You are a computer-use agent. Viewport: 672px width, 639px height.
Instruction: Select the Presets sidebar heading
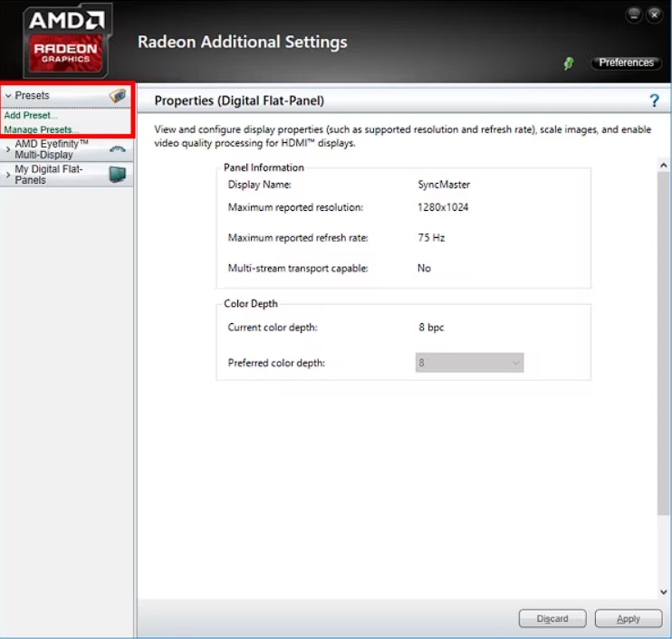point(32,95)
